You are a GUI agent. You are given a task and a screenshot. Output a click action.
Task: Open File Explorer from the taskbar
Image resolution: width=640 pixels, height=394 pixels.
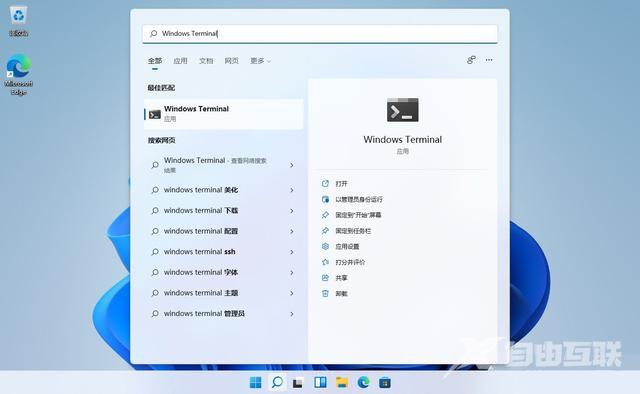(342, 383)
